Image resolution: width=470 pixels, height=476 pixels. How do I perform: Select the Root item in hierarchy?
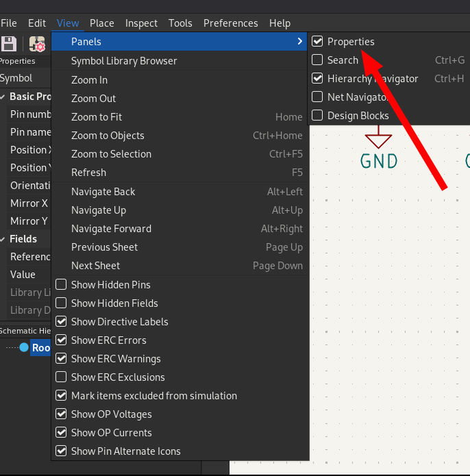41,348
